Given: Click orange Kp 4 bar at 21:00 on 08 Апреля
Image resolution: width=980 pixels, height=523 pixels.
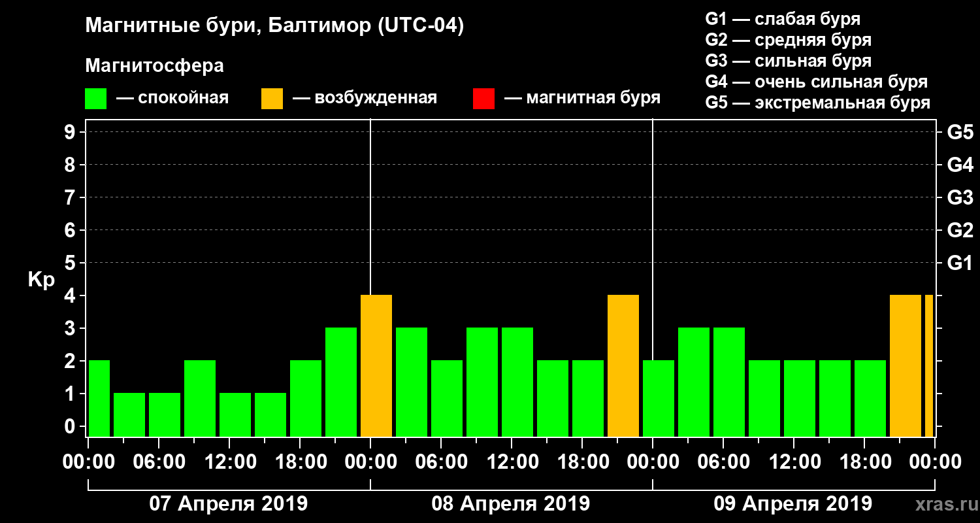Looking at the screenshot, I should click(623, 365).
